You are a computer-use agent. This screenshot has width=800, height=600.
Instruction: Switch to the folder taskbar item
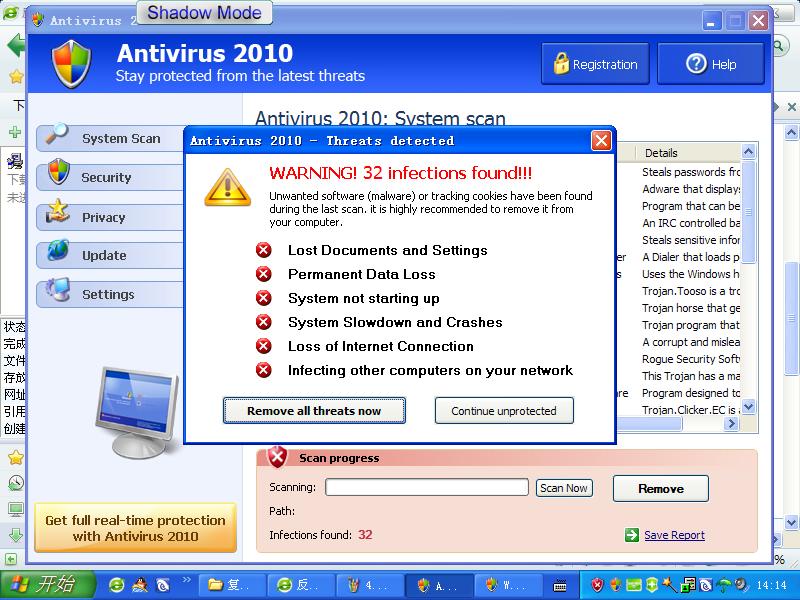pyautogui.click(x=232, y=585)
